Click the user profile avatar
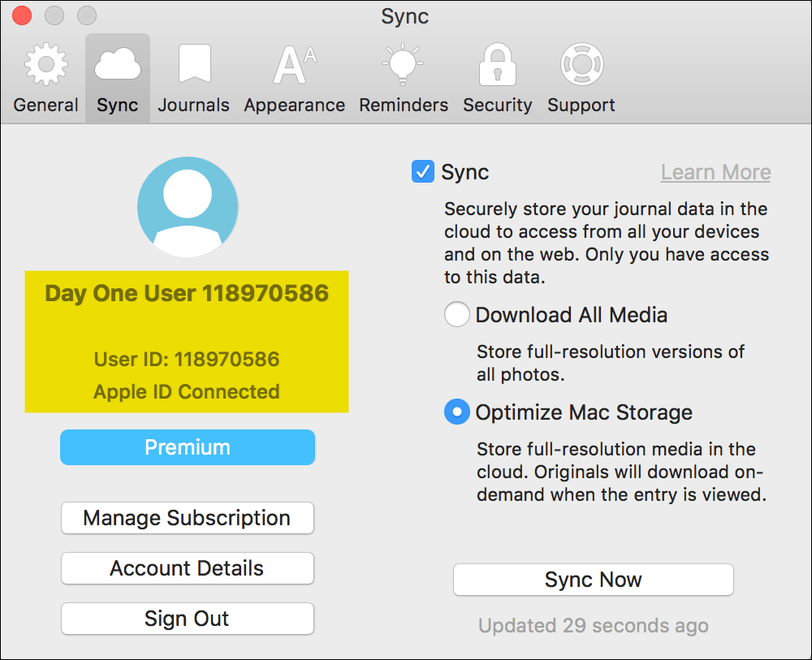 [x=188, y=207]
